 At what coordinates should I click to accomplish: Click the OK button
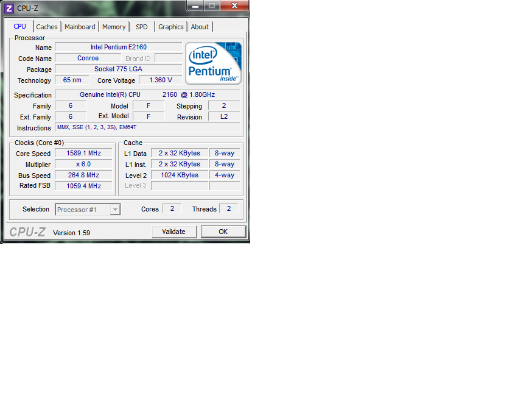[223, 232]
